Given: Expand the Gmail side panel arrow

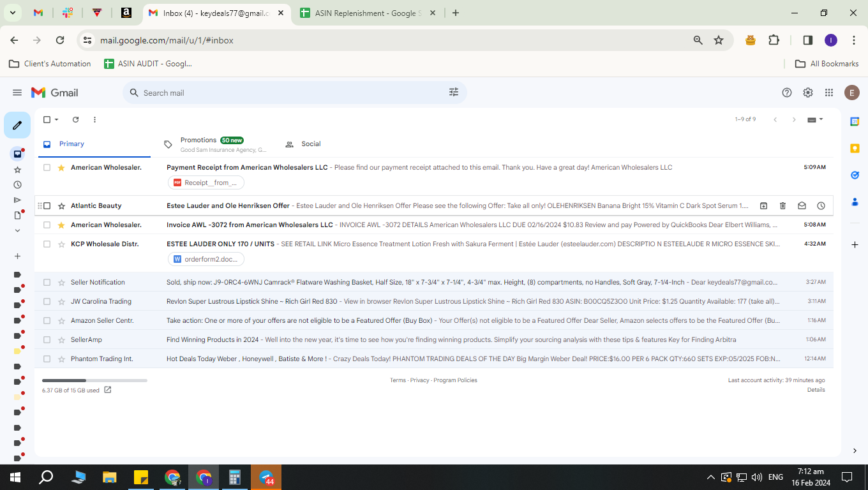Looking at the screenshot, I should 855,450.
